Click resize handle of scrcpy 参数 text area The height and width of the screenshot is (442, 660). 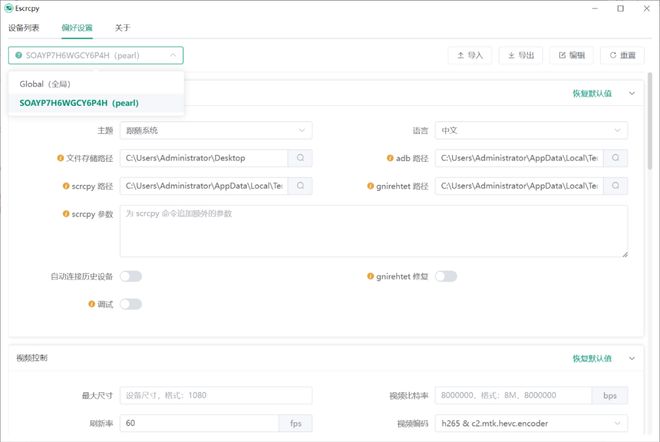[x=625, y=254]
